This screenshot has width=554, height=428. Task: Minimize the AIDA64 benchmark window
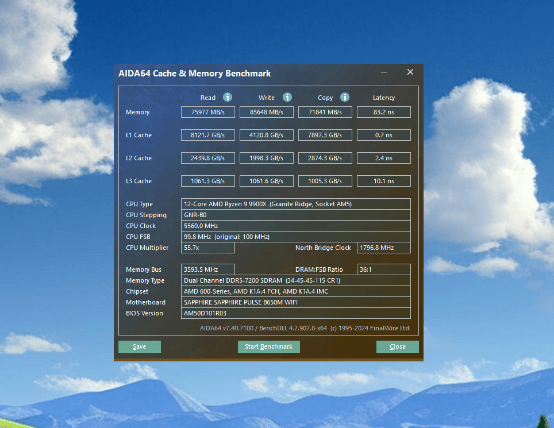pyautogui.click(x=384, y=72)
